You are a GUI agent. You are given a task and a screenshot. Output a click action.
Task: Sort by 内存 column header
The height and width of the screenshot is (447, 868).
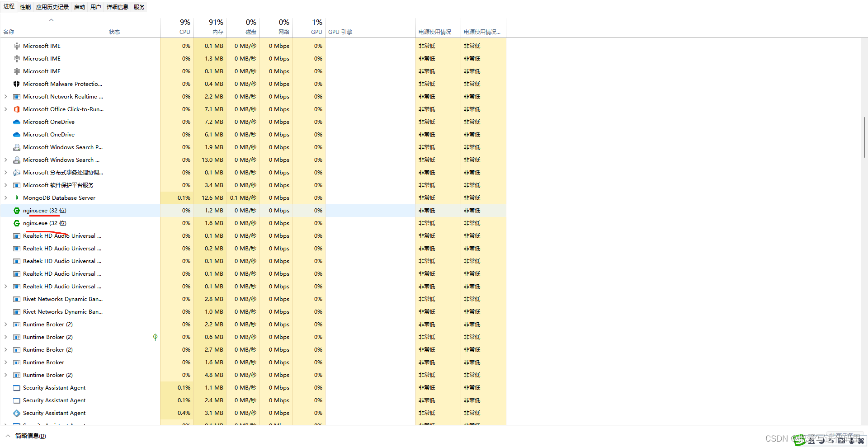(x=210, y=28)
